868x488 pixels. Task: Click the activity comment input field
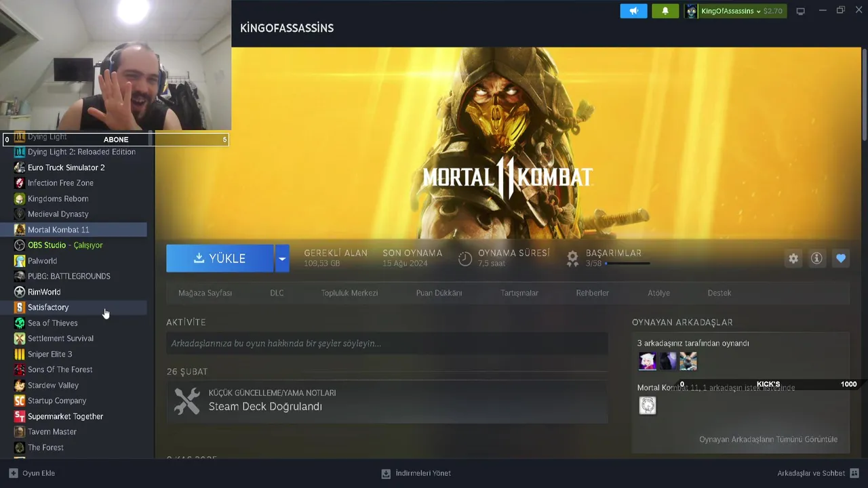(387, 344)
